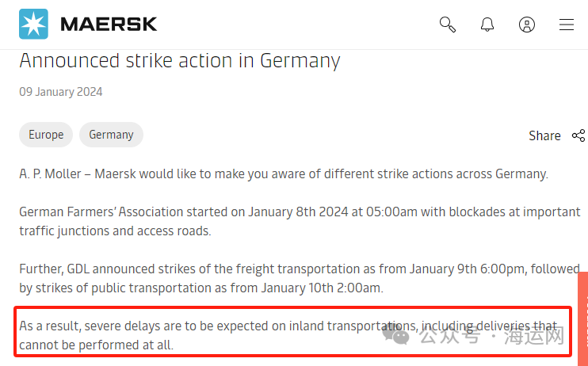Screen dimensions: 588x366
Task: Click the 'traffic junctions and access roads' line
Action: (x=115, y=231)
